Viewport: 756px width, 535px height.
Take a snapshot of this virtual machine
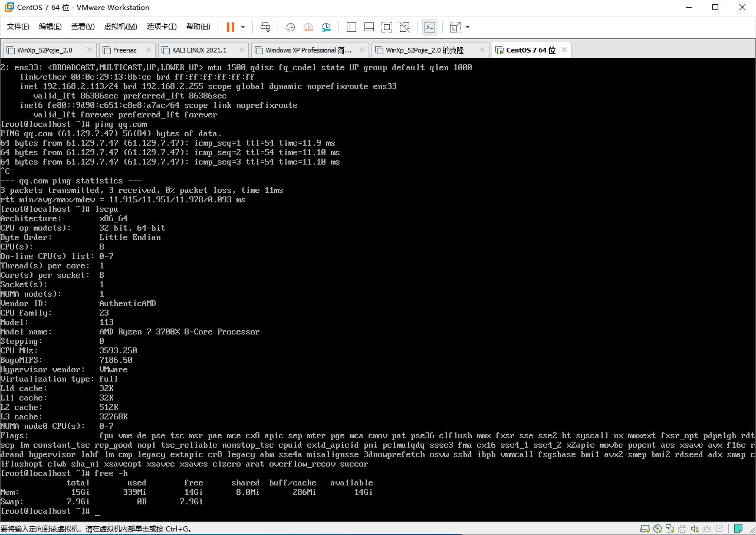[290, 27]
